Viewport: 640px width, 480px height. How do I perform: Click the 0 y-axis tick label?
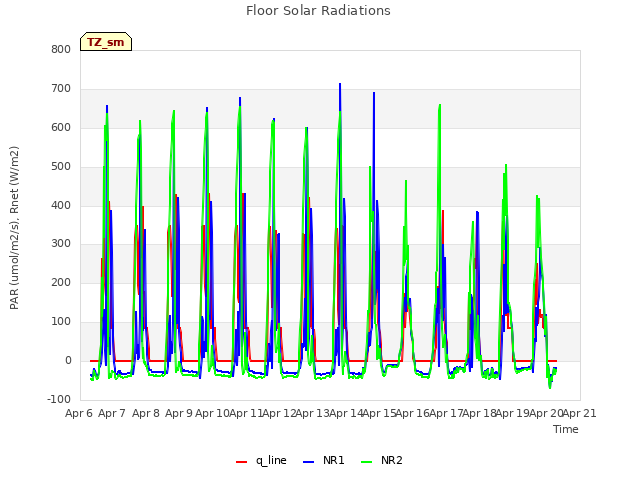coord(68,360)
